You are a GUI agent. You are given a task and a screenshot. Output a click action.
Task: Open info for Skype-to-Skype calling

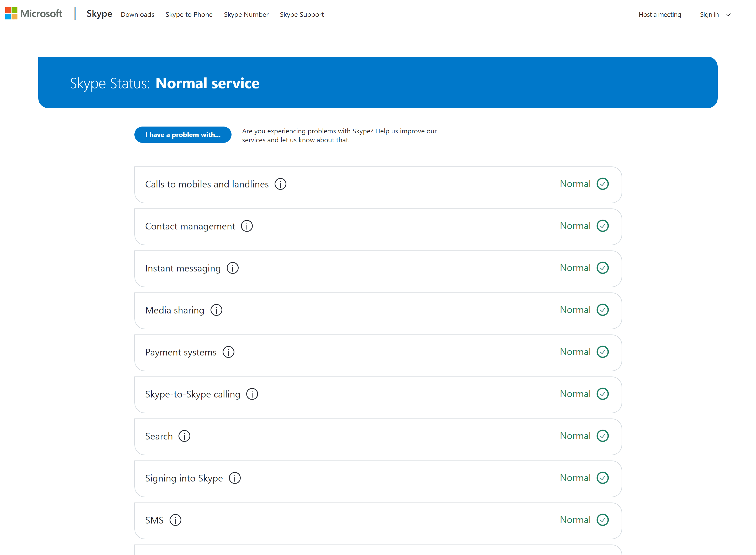pos(252,394)
